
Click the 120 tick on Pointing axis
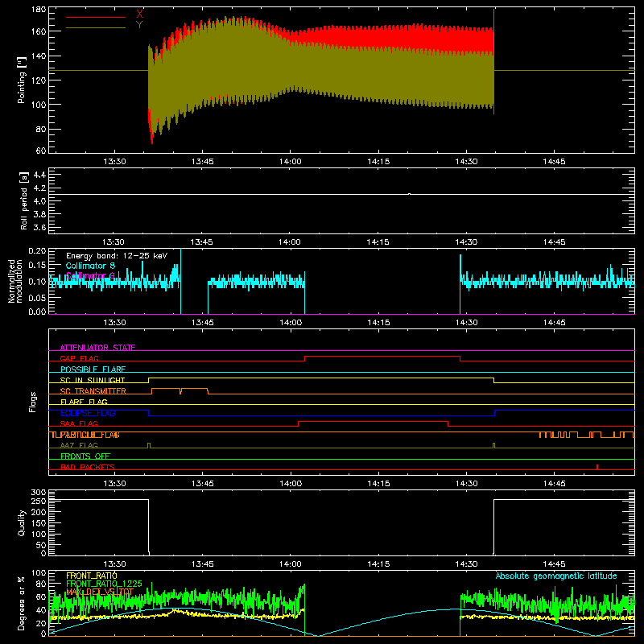click(x=39, y=80)
